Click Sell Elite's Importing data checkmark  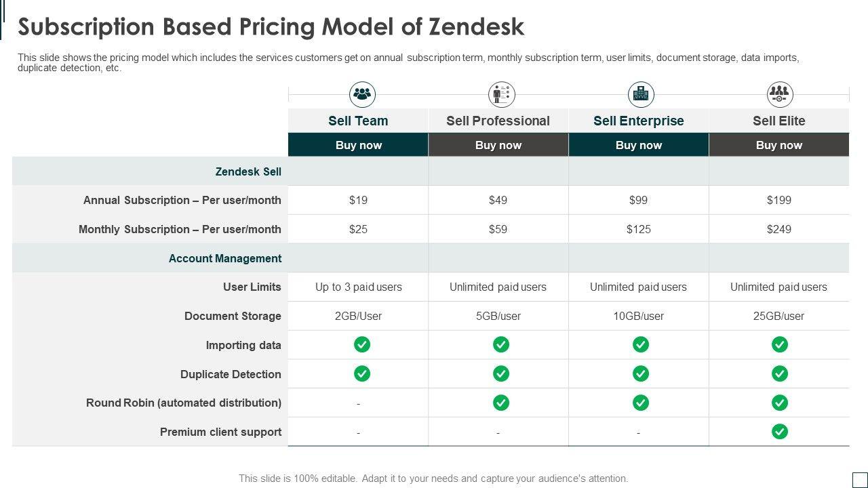[780, 345]
